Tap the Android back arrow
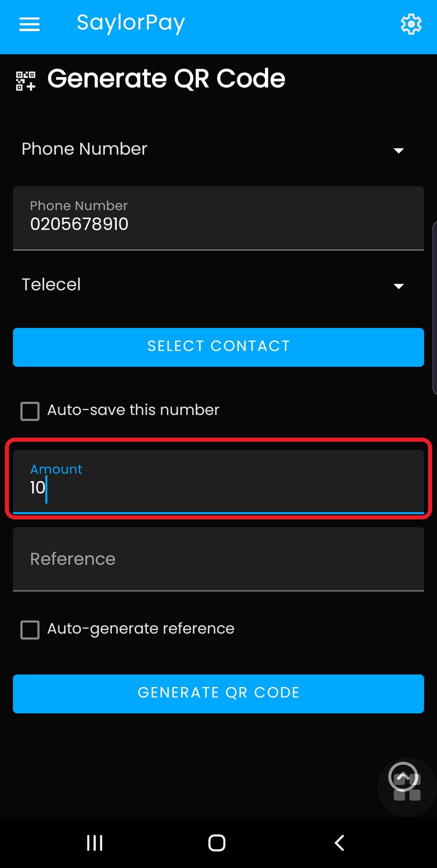The image size is (437, 868). 339,843
